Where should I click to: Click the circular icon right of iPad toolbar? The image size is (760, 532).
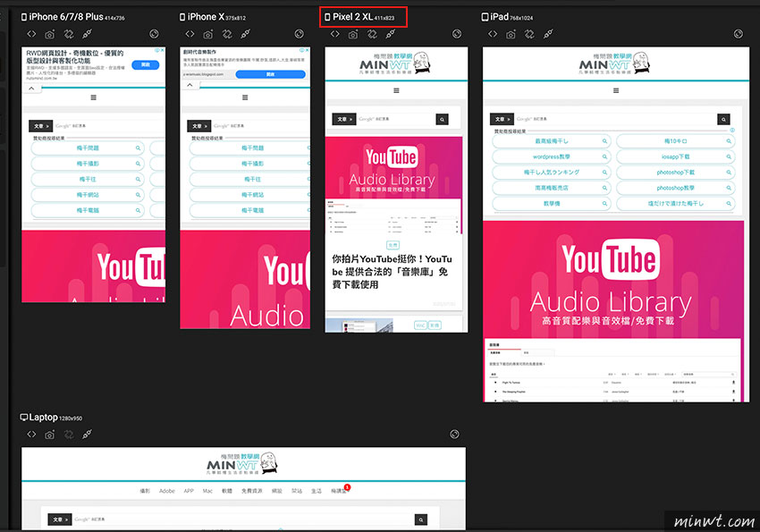[739, 34]
